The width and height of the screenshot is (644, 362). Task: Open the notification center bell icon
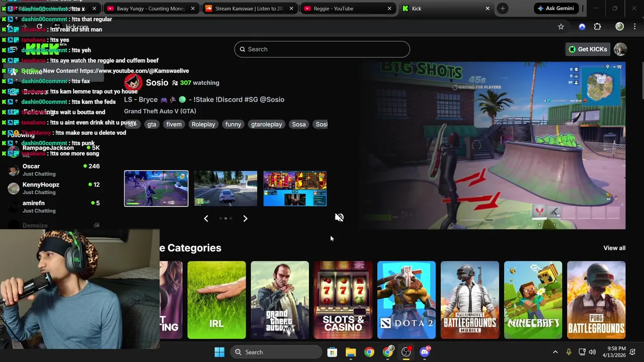tap(633, 352)
